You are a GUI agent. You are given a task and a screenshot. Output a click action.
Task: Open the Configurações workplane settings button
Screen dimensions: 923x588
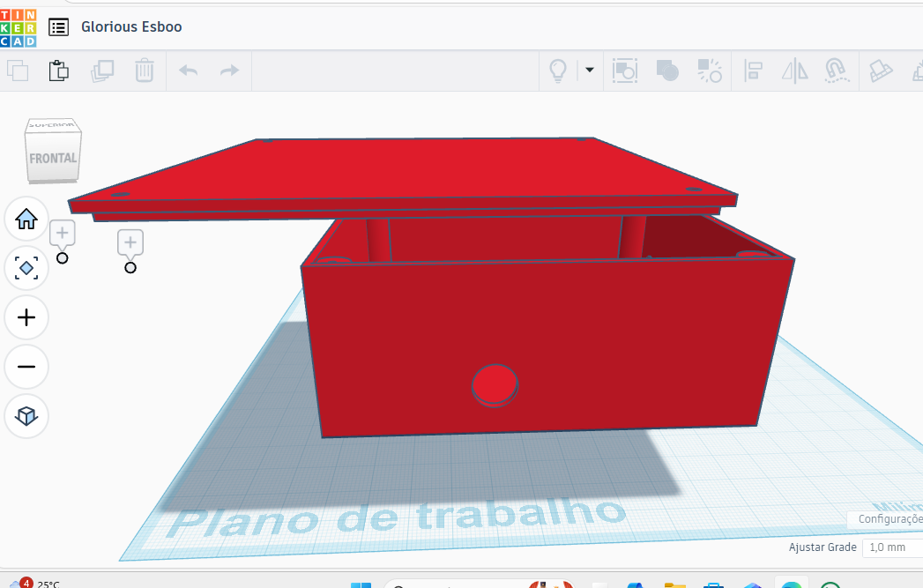(885, 518)
